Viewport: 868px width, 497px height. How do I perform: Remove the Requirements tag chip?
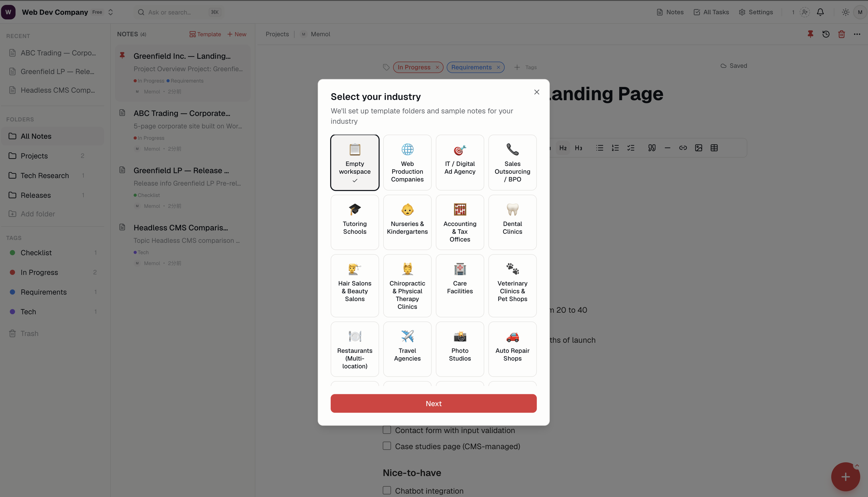[x=498, y=68]
